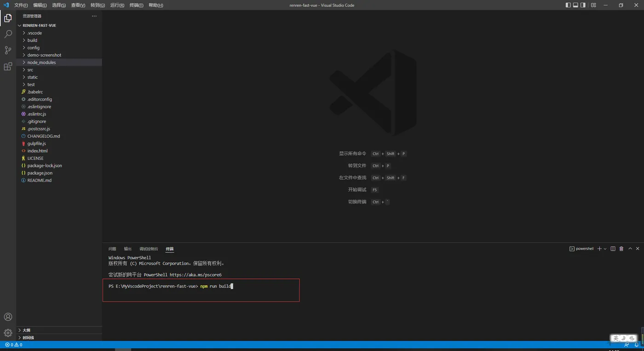Open the .postcssrc.js file
644x351 pixels.
pos(59,129)
